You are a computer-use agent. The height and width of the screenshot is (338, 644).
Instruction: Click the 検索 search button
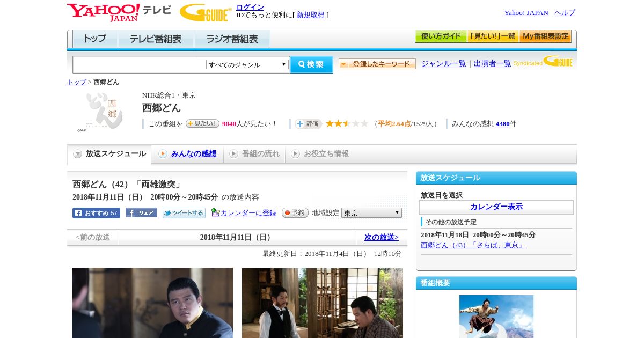311,64
